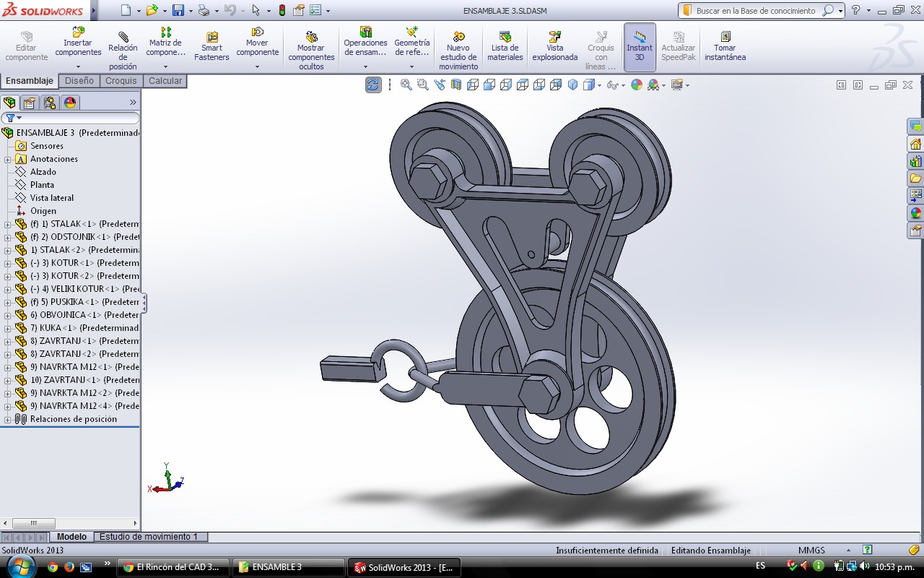Expand the 7) KUKA<1> tree node

pos(7,328)
